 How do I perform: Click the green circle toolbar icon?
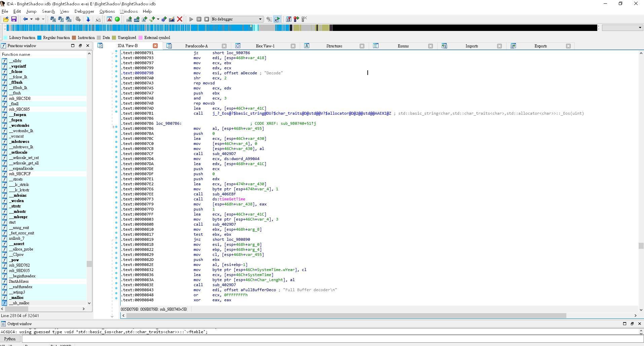[117, 19]
